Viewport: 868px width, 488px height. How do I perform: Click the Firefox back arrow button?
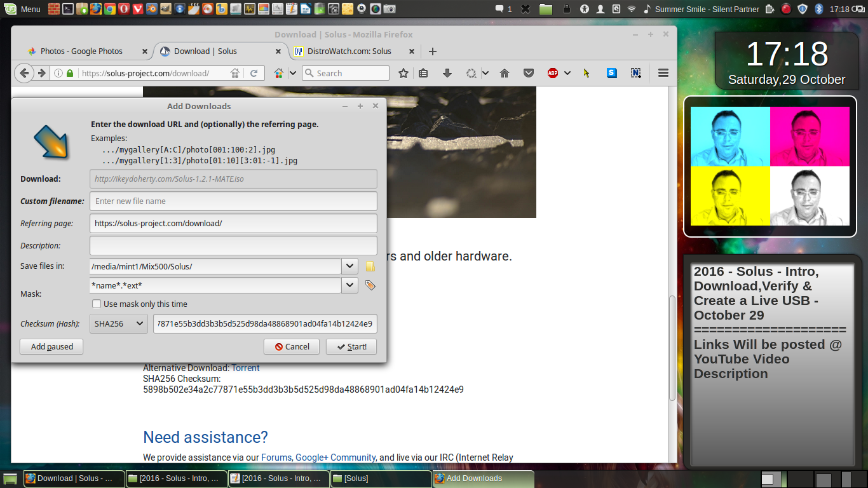tap(24, 73)
